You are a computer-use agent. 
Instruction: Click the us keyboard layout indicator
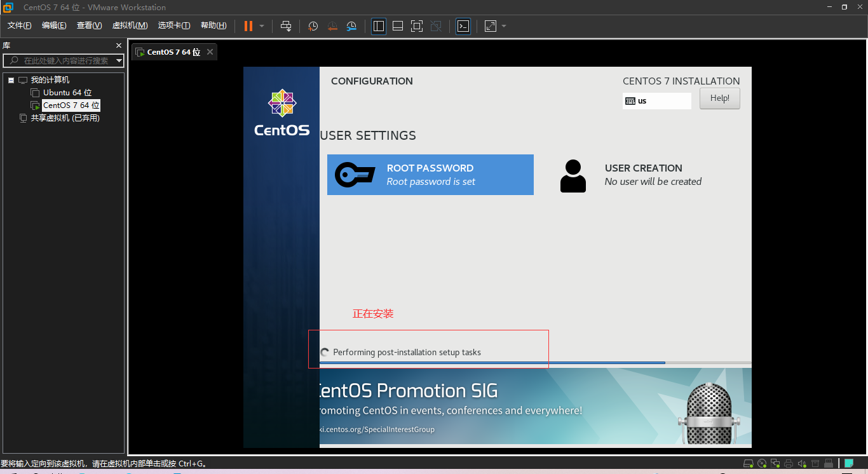[x=657, y=101]
